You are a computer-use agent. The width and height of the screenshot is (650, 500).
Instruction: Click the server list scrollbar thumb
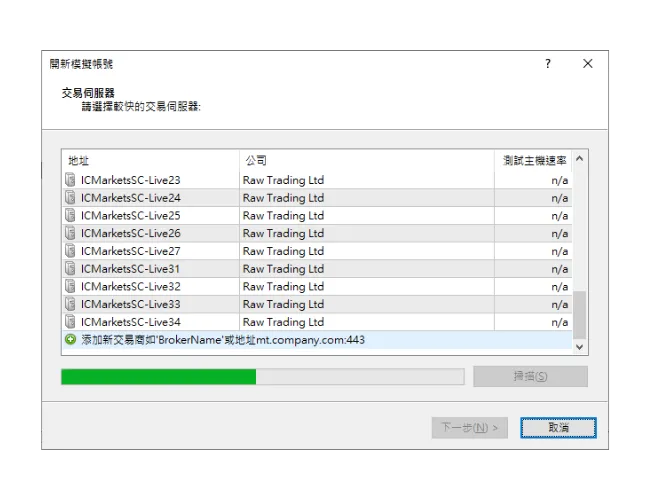pyautogui.click(x=580, y=315)
